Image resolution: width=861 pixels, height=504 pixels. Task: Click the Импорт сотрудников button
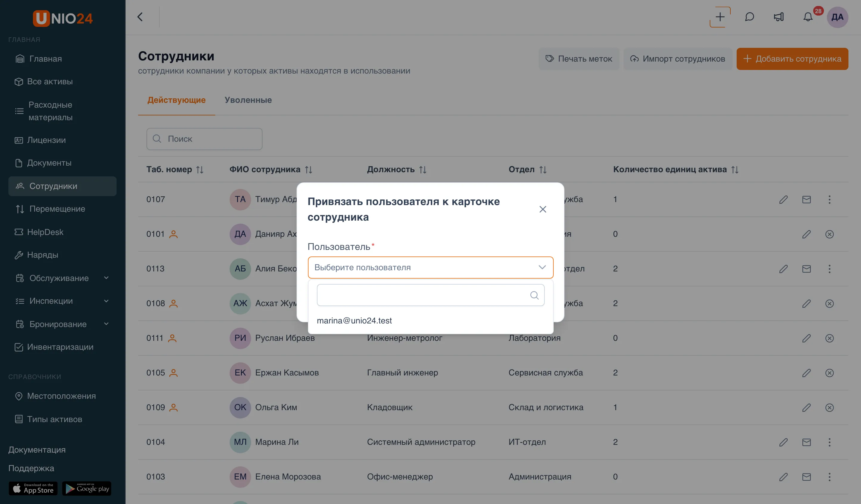pyautogui.click(x=677, y=59)
